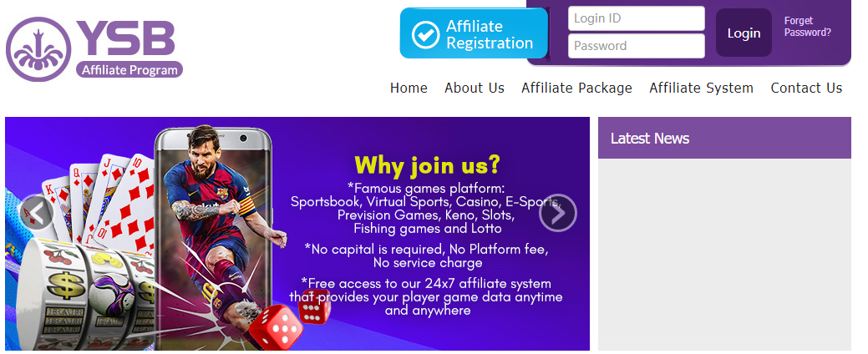Advance to the next banner slide
The width and height of the screenshot is (868, 354).
[558, 212]
